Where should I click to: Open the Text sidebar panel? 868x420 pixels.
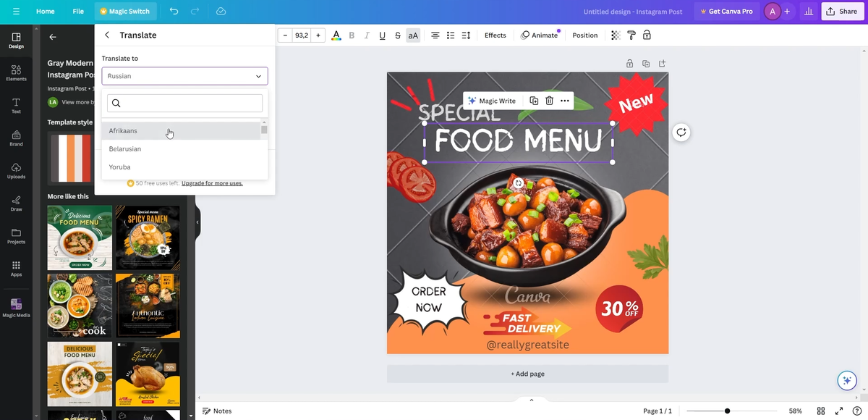tap(16, 106)
